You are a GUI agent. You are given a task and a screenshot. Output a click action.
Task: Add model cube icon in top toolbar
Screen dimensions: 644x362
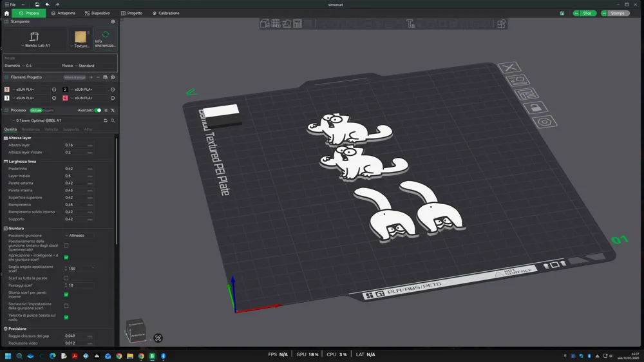(x=265, y=23)
